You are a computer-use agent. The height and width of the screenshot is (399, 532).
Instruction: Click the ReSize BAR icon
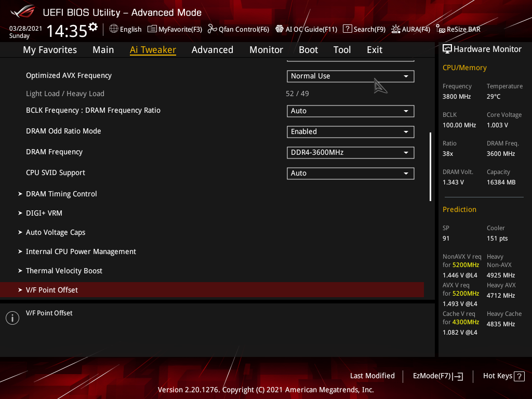[441, 29]
